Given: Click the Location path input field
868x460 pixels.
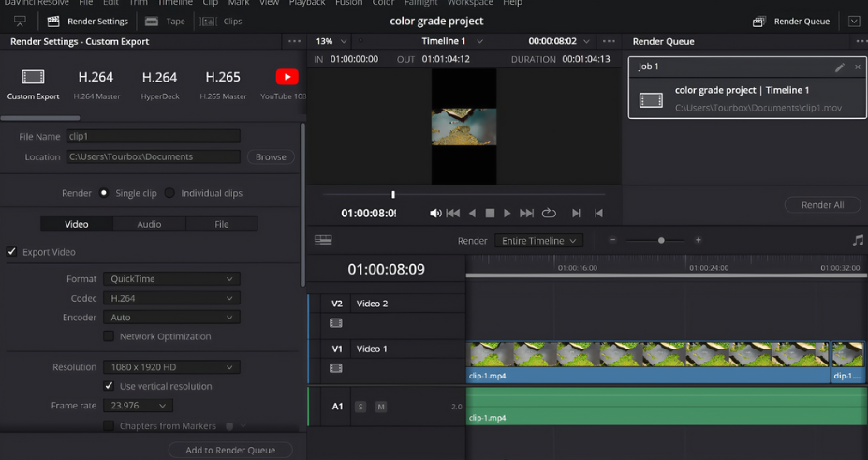Looking at the screenshot, I should pyautogui.click(x=154, y=156).
